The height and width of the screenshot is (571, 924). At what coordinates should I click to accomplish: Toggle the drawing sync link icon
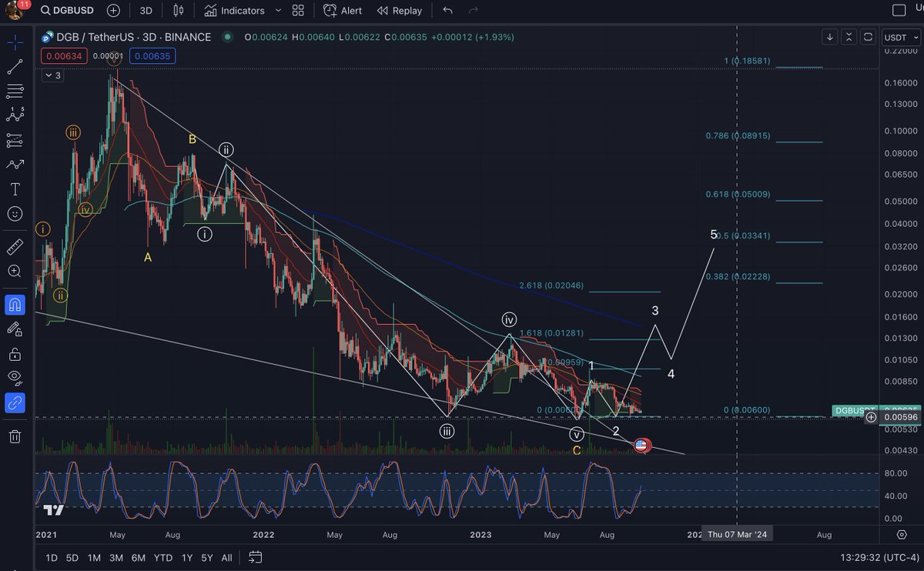tap(15, 402)
